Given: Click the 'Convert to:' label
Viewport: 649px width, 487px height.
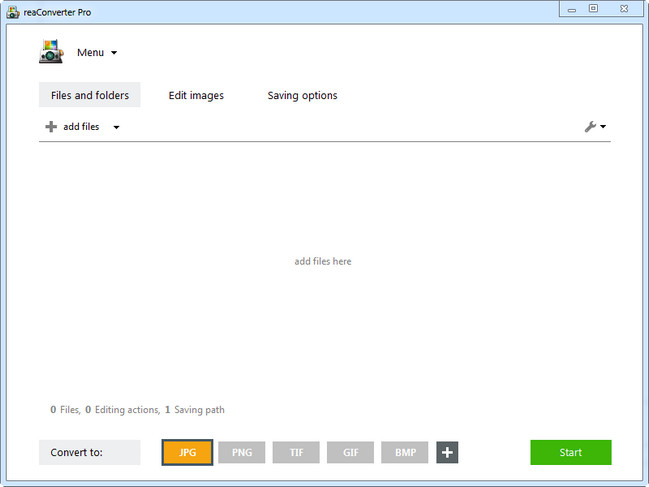Looking at the screenshot, I should [x=90, y=452].
